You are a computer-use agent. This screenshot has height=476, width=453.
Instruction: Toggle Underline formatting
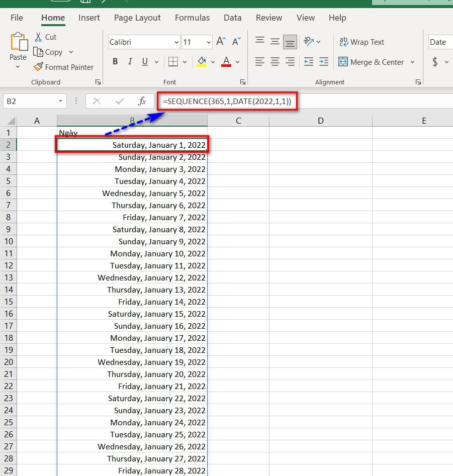[145, 62]
